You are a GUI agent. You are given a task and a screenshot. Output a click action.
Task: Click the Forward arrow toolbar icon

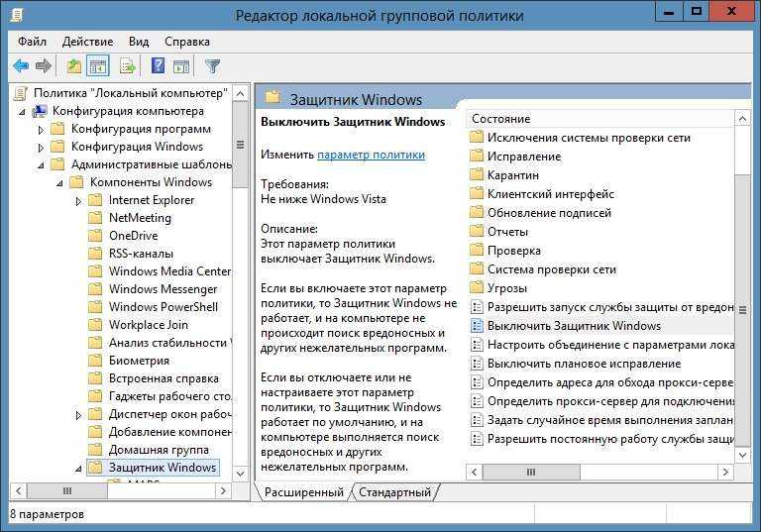[44, 65]
